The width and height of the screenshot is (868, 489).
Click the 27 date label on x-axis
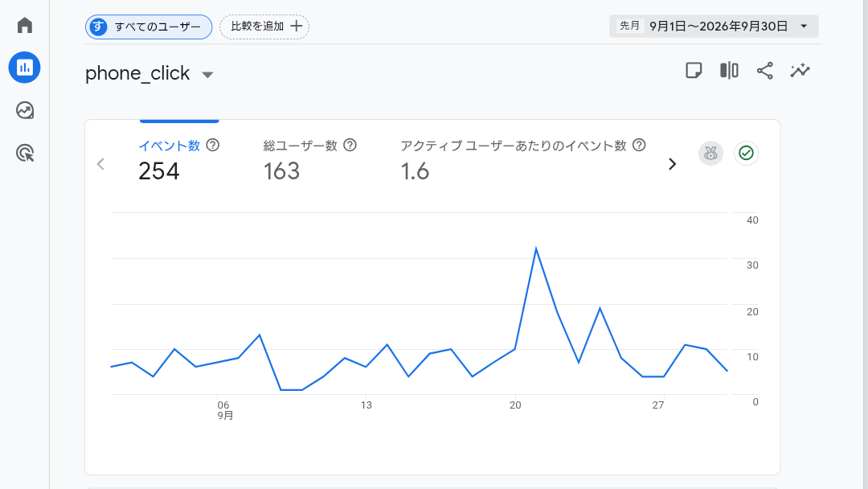click(657, 405)
